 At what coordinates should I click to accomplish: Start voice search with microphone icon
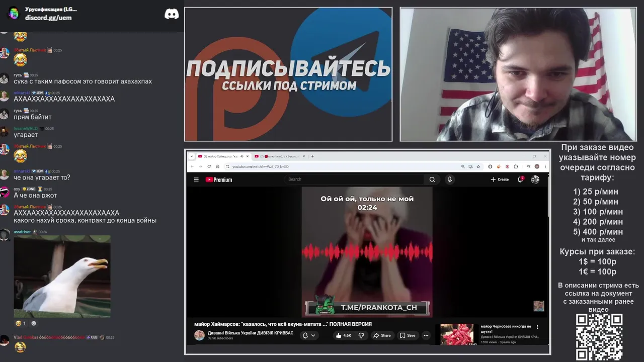point(450,179)
